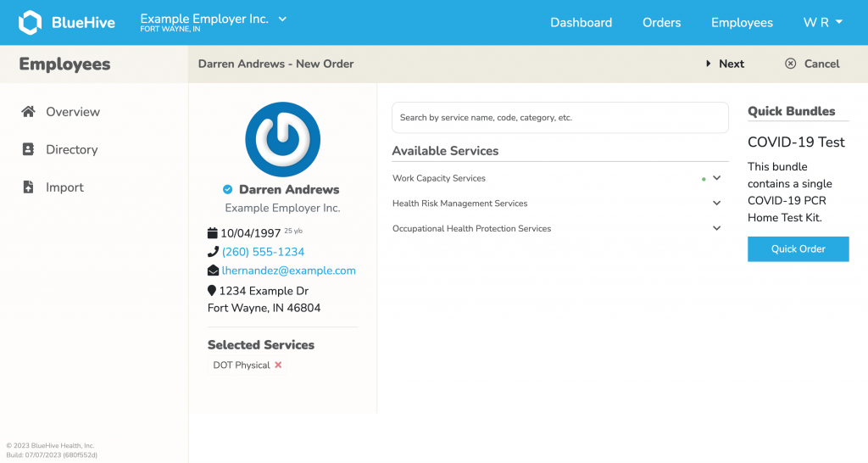The image size is (868, 463).
Task: Click the Overview home icon in sidebar
Action: [28, 112]
